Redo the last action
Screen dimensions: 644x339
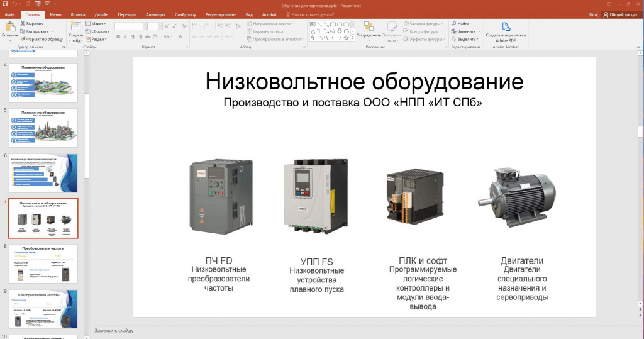pos(28,4)
